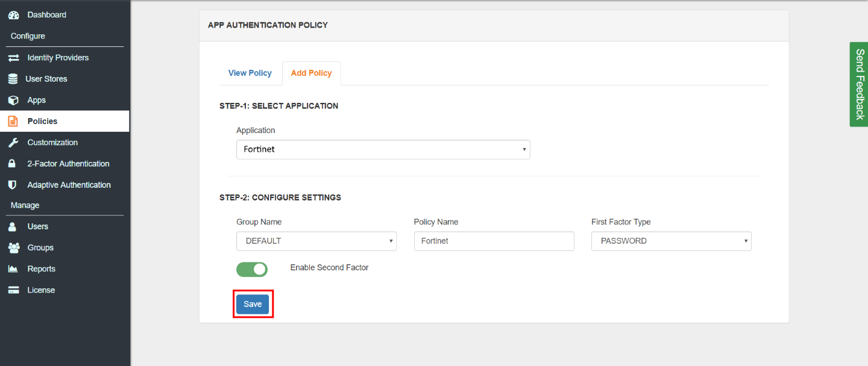This screenshot has width=868, height=366.
Task: Click the Adaptive Authentication shield icon
Action: pos(12,185)
